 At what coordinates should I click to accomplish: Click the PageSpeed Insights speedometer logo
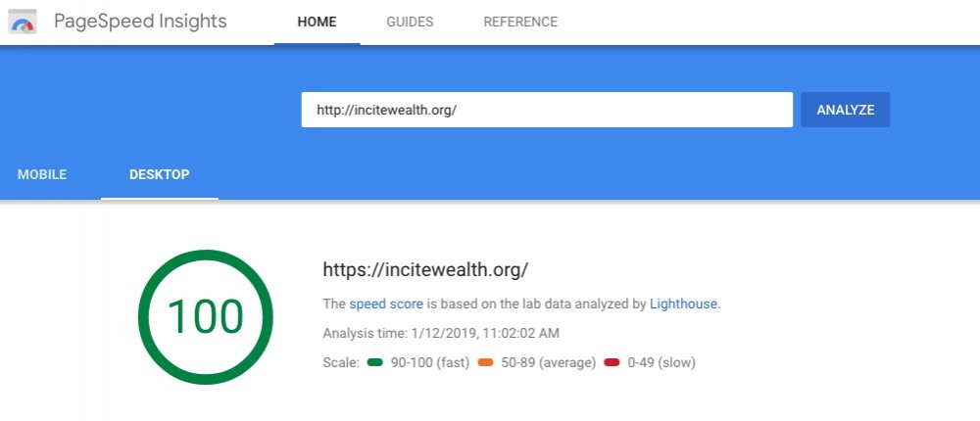[x=22, y=22]
